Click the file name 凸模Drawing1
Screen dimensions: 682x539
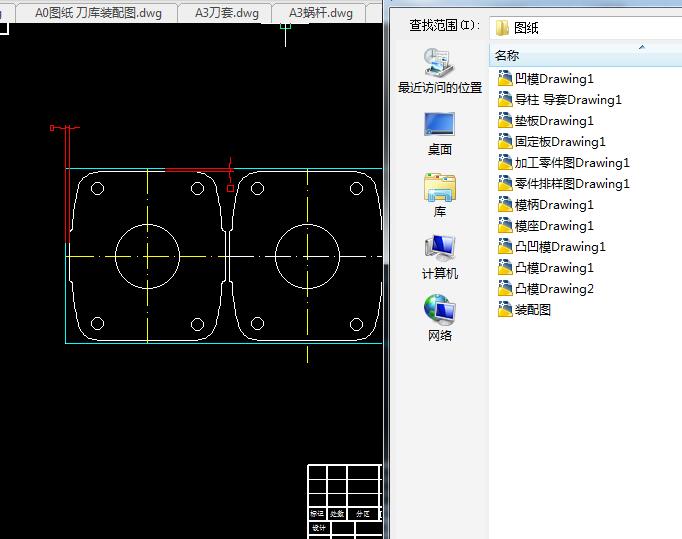point(554,268)
